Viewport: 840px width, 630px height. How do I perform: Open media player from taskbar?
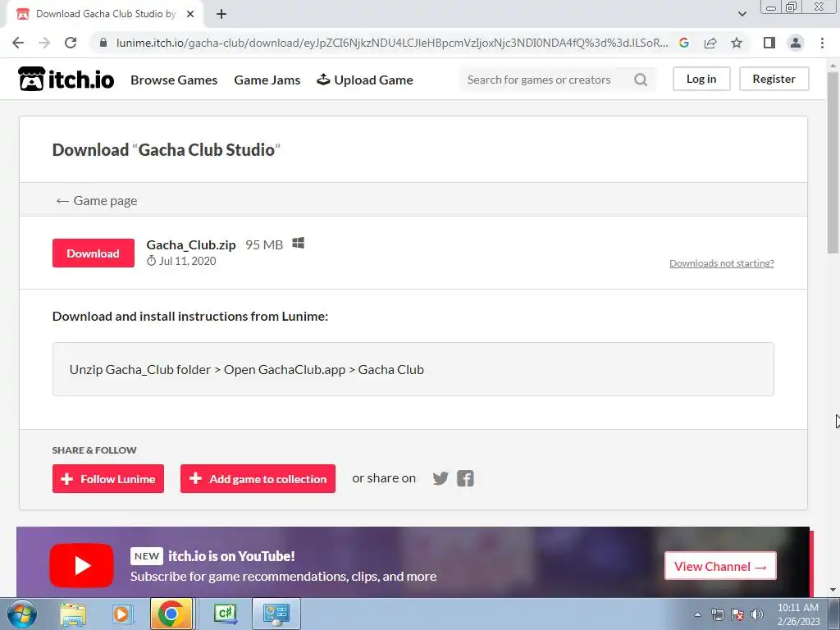click(121, 614)
